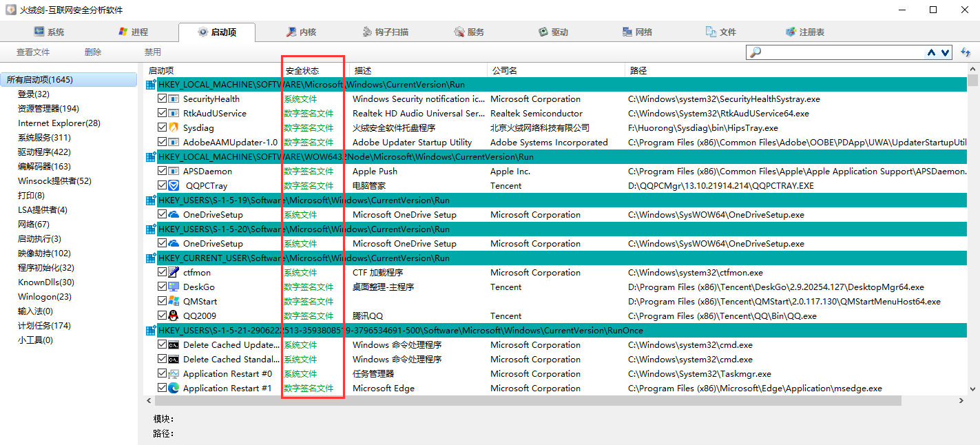Open the 内核 tab

[x=300, y=32]
